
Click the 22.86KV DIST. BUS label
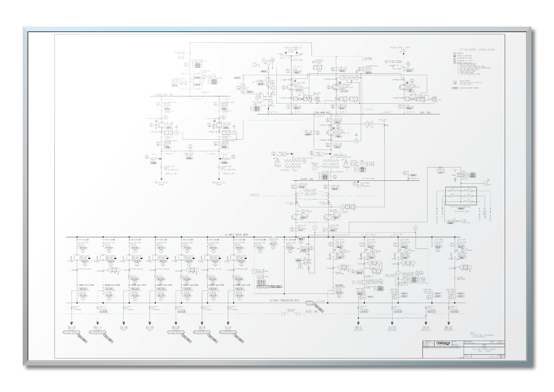(x=164, y=94)
